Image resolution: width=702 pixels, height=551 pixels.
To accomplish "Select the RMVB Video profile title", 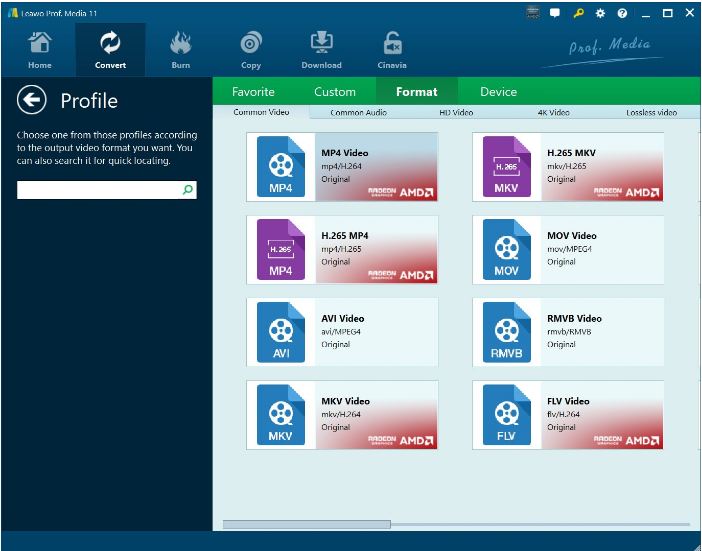I will click(574, 318).
